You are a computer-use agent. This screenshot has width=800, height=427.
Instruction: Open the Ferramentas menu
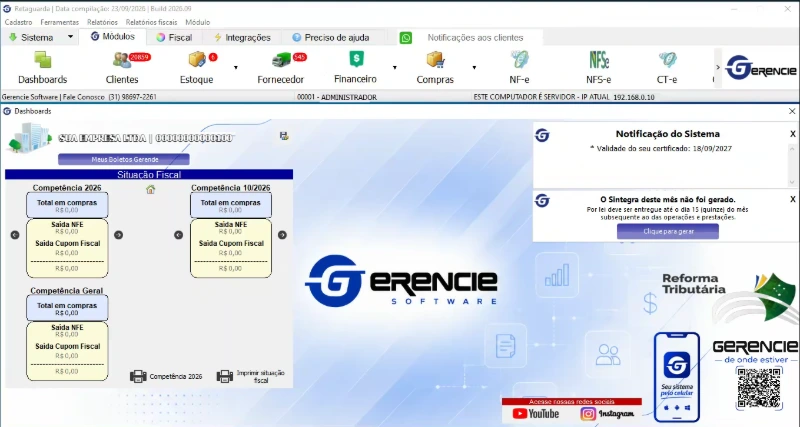click(x=60, y=22)
